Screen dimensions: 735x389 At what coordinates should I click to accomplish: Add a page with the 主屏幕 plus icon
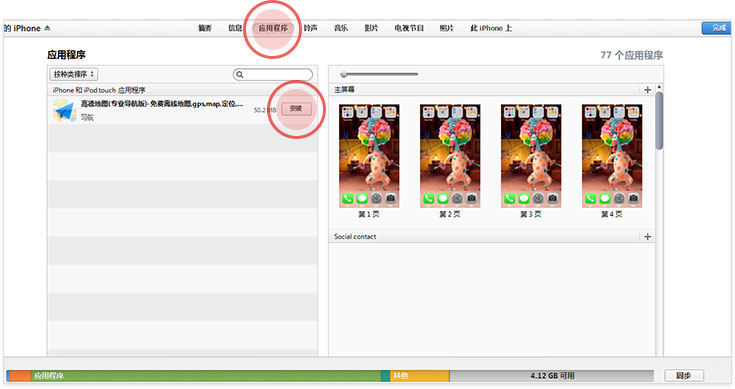click(x=647, y=90)
